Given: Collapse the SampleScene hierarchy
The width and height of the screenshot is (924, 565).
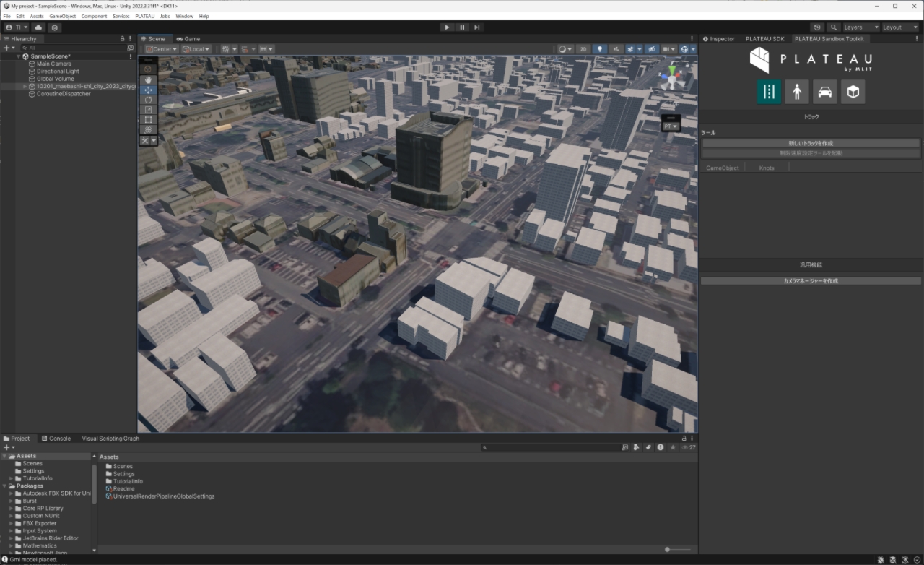Looking at the screenshot, I should [19, 56].
